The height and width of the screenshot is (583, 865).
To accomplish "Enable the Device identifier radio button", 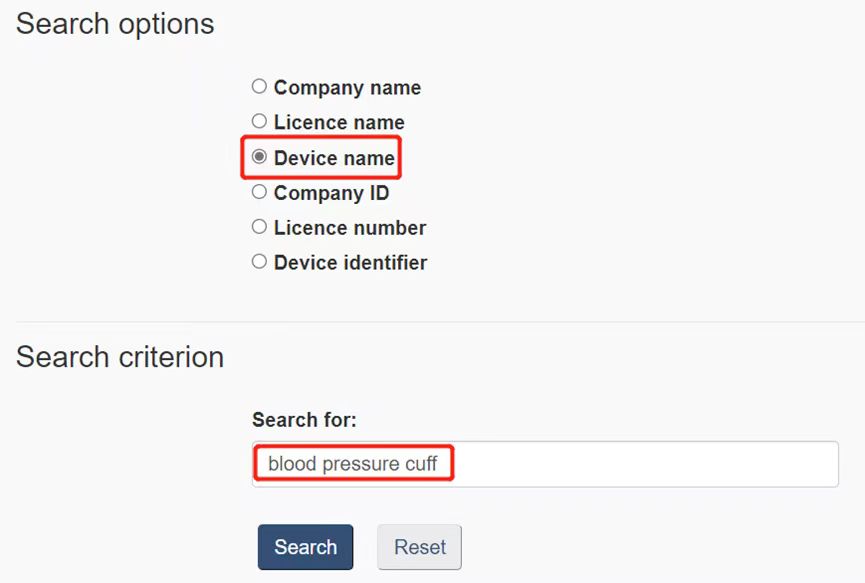I will [x=260, y=262].
